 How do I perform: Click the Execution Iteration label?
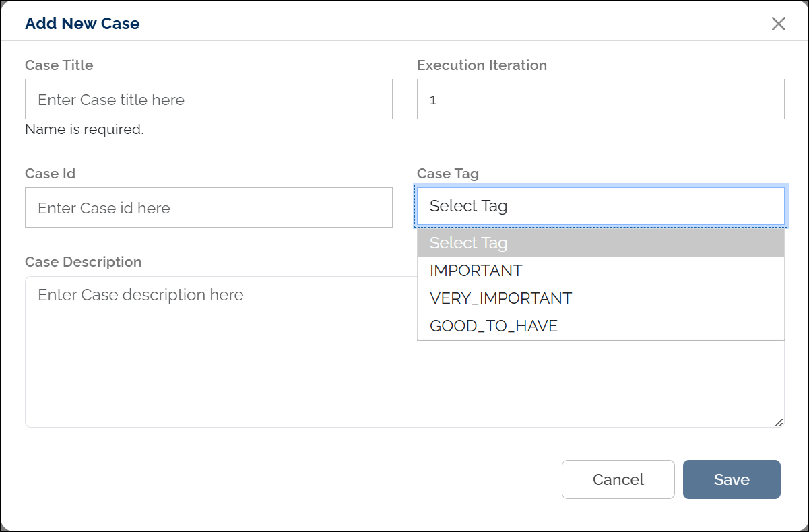coord(482,65)
